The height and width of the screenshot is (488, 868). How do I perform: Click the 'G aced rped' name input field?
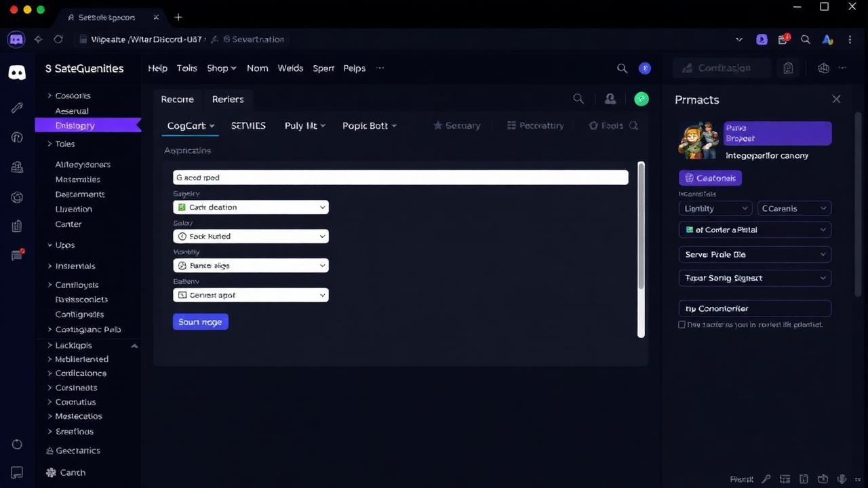pyautogui.click(x=400, y=177)
